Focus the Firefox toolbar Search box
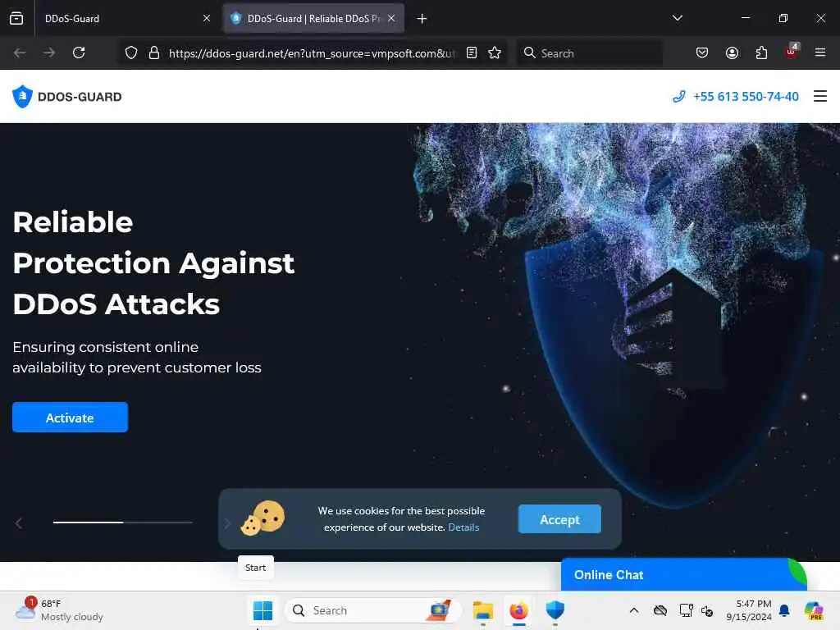This screenshot has width=840, height=630. [589, 53]
